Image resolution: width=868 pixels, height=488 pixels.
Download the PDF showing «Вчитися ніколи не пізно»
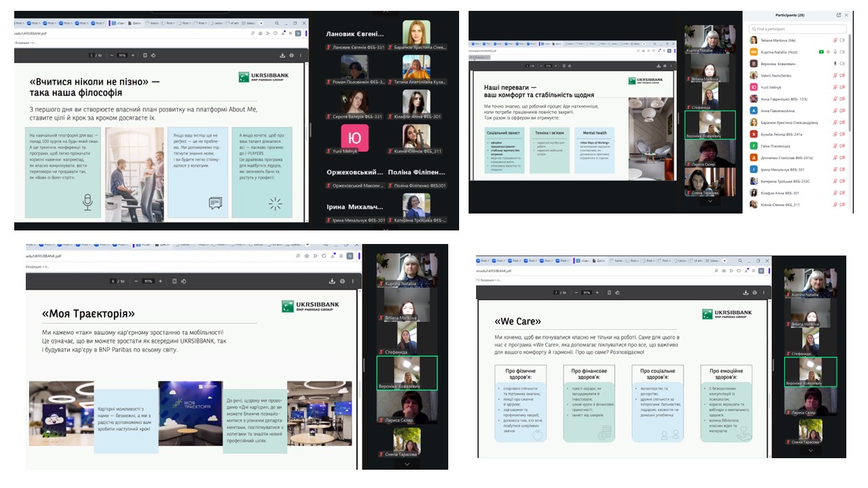pyautogui.click(x=282, y=55)
